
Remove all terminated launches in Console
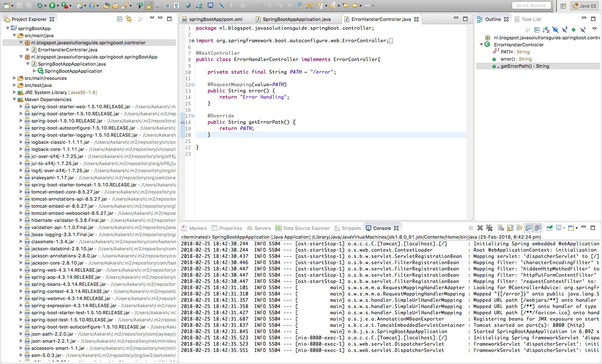pyautogui.click(x=489, y=228)
